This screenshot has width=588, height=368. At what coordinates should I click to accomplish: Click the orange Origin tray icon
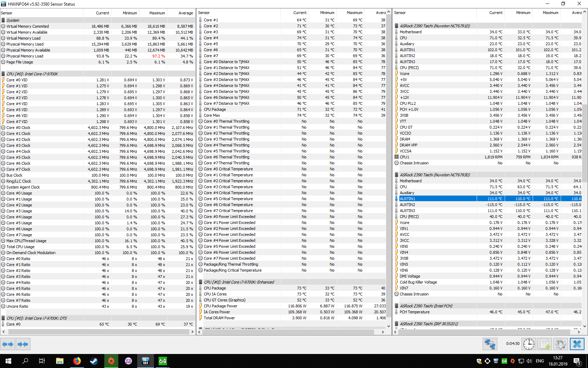coord(513,361)
